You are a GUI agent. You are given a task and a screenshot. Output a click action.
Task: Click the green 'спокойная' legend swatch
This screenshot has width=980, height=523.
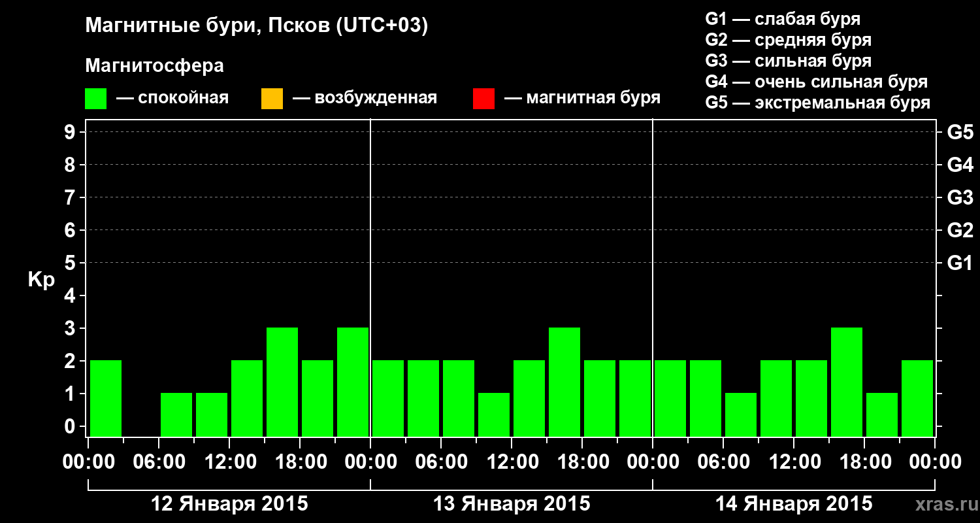point(96,98)
